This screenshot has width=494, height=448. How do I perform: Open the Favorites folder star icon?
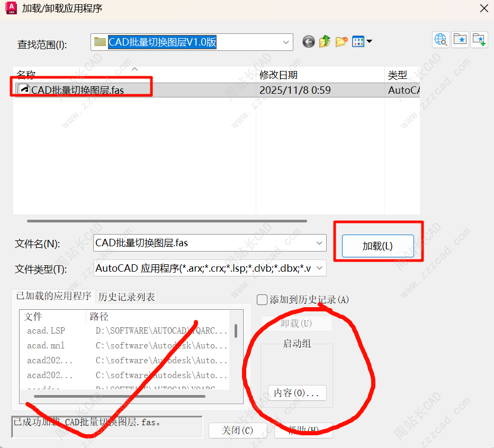tap(460, 39)
